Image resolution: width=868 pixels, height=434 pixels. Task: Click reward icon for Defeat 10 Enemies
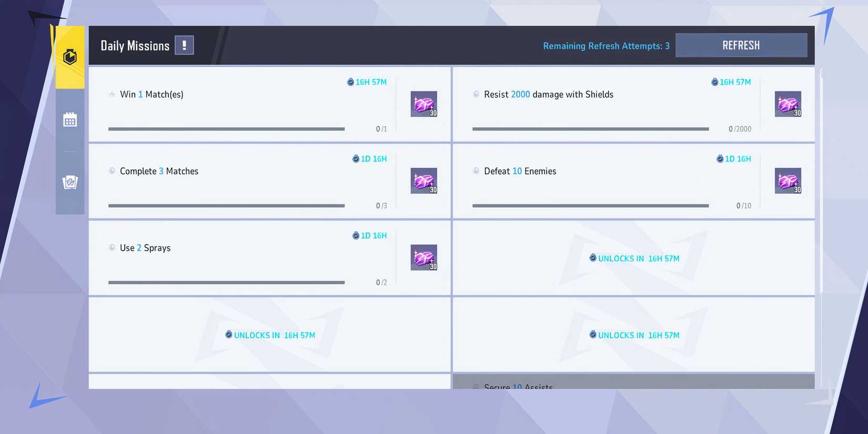[x=788, y=181]
